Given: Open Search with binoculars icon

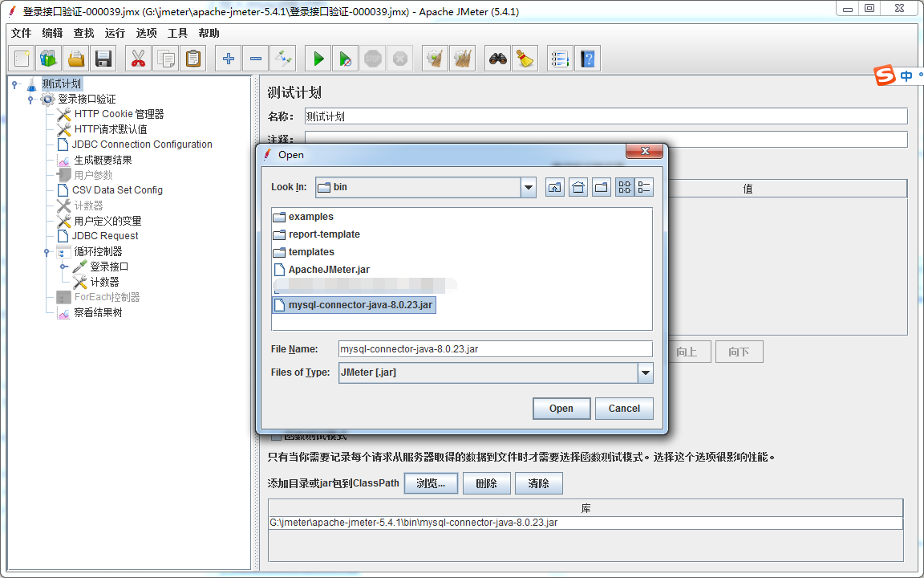Looking at the screenshot, I should 498,59.
